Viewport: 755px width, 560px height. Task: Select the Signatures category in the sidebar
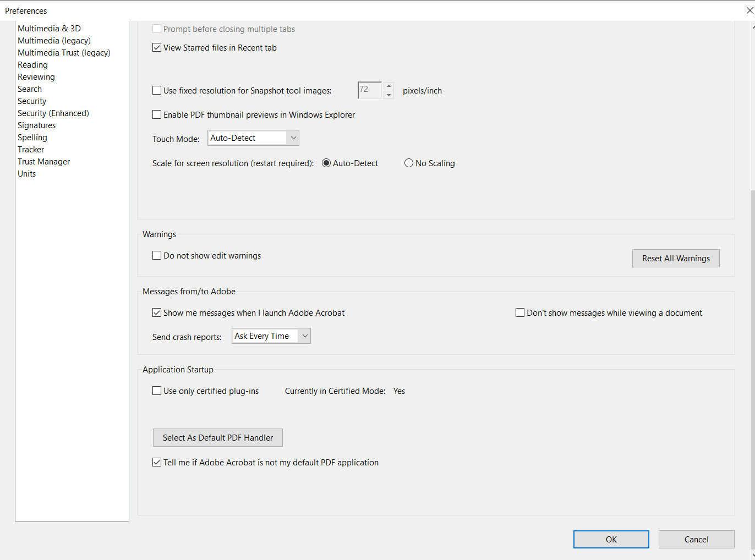point(36,125)
